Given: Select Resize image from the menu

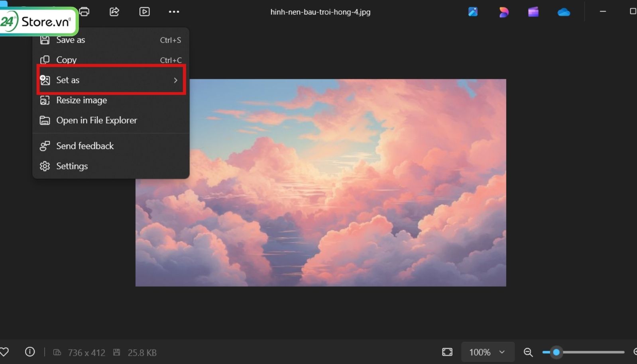Looking at the screenshot, I should [x=82, y=100].
